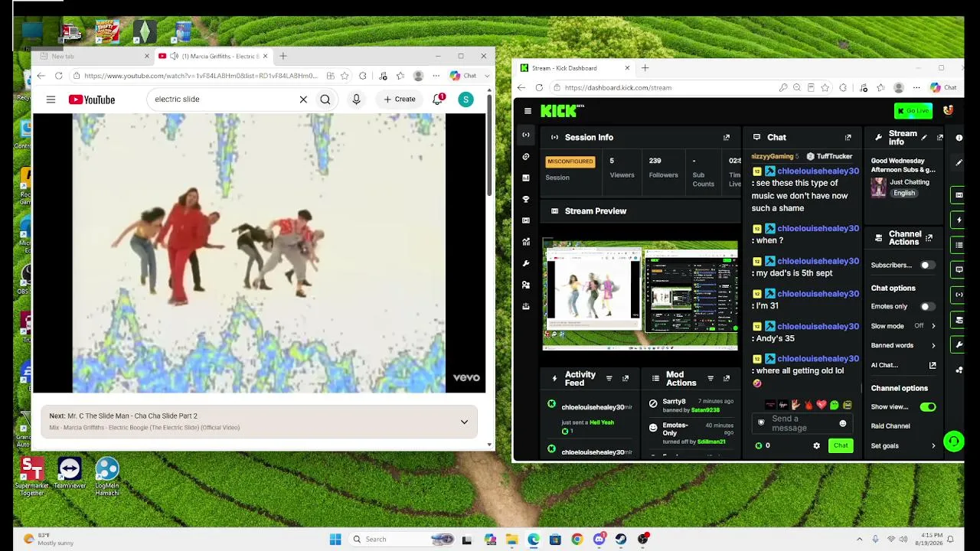Pop out the Mod Actions panel
This screenshot has height=551, width=980.
pyautogui.click(x=727, y=379)
